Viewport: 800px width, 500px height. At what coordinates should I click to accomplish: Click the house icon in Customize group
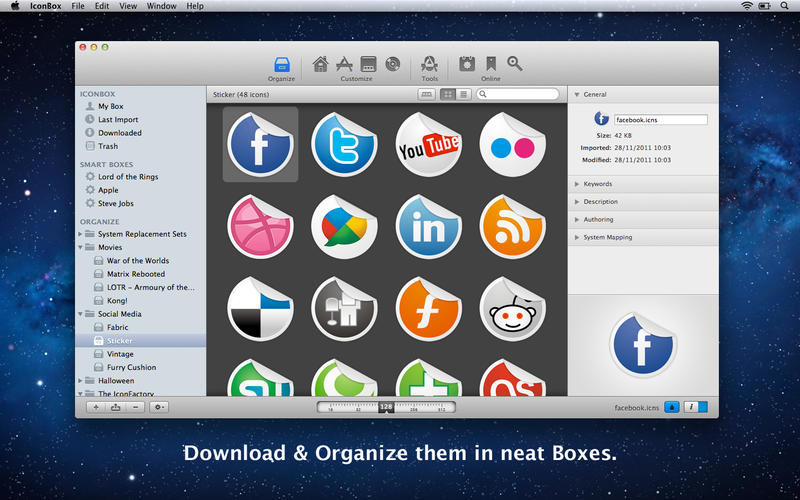click(x=320, y=63)
